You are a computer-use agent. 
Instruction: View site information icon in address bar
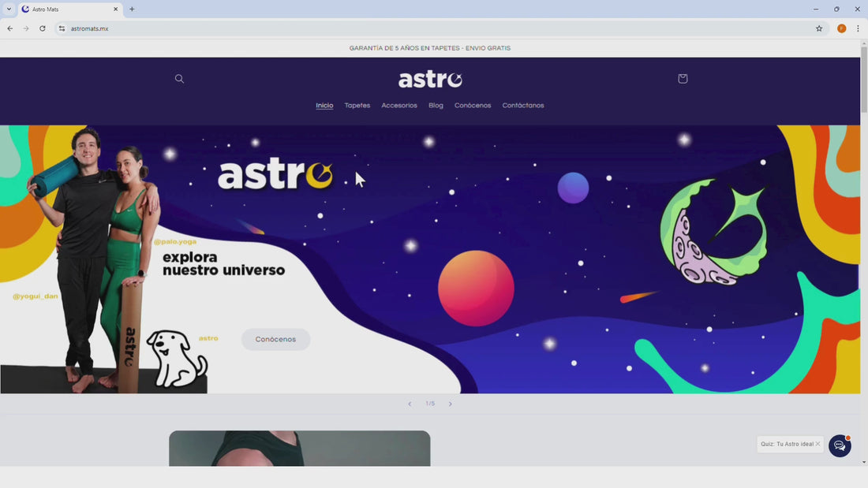[62, 28]
